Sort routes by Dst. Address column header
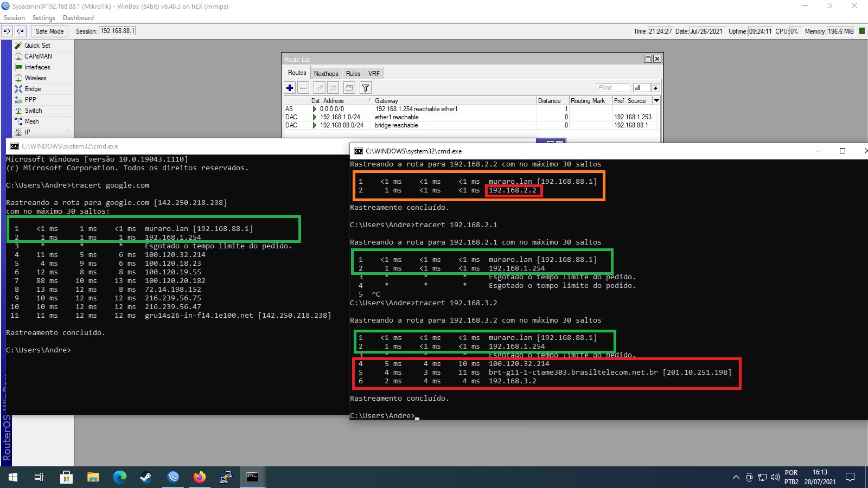 point(341,101)
